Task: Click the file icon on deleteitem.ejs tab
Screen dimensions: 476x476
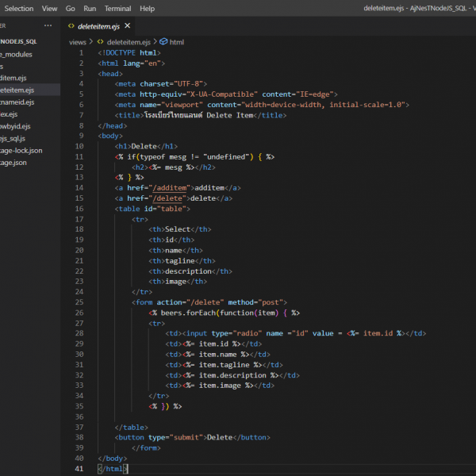Action: 71,25
